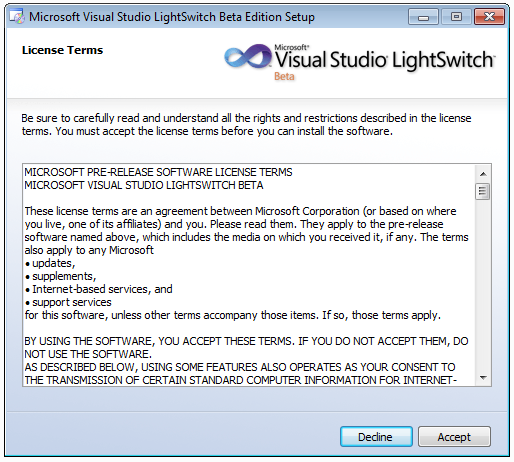Click the 'updates,' bullet line
The image size is (514, 462).
50,263
